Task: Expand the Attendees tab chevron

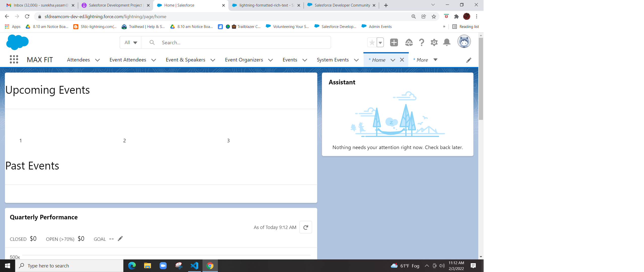Action: pyautogui.click(x=97, y=60)
